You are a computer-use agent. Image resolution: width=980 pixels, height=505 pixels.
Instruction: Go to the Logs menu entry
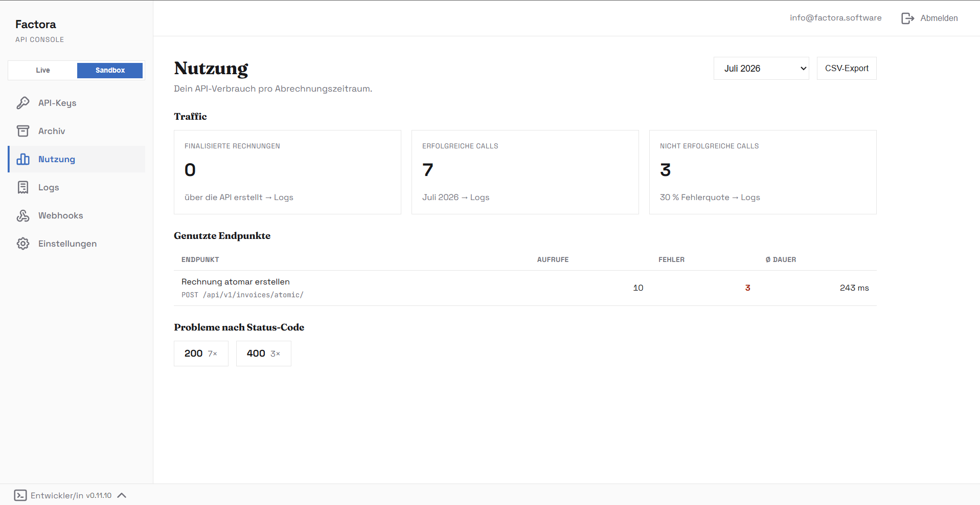(77, 187)
